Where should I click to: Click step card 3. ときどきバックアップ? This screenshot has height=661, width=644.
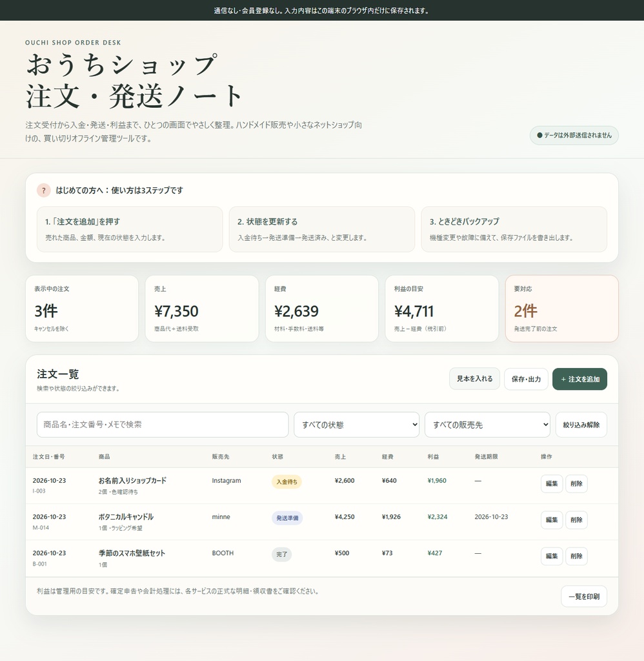pos(514,229)
